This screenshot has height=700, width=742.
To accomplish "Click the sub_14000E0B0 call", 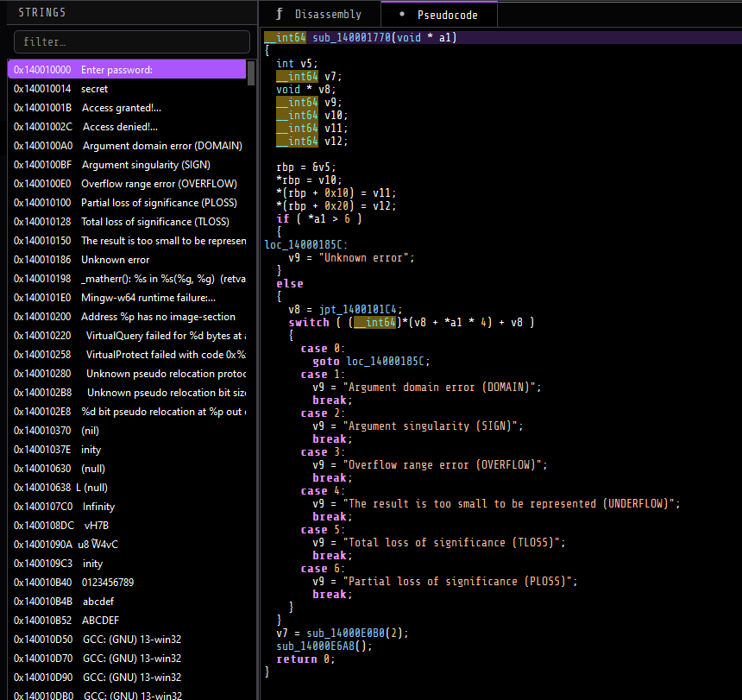I will coord(345,634).
